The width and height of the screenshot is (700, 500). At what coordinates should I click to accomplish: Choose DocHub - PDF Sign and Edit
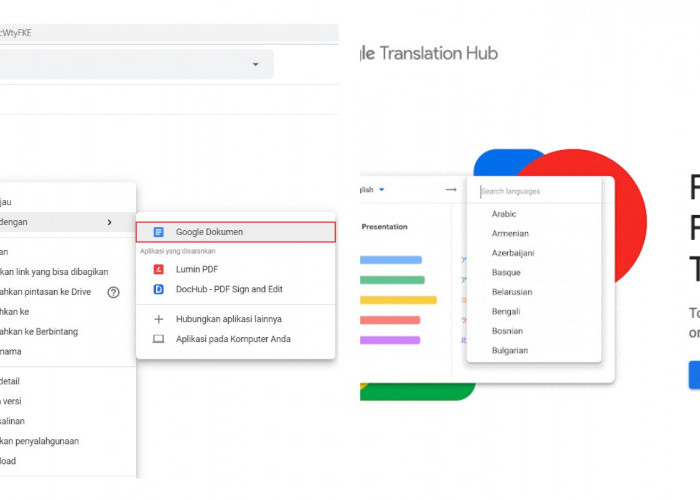click(x=229, y=289)
